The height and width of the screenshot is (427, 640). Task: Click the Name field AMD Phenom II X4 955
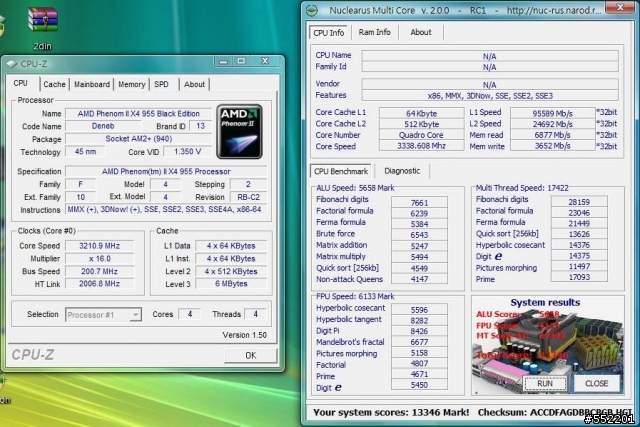click(x=139, y=113)
